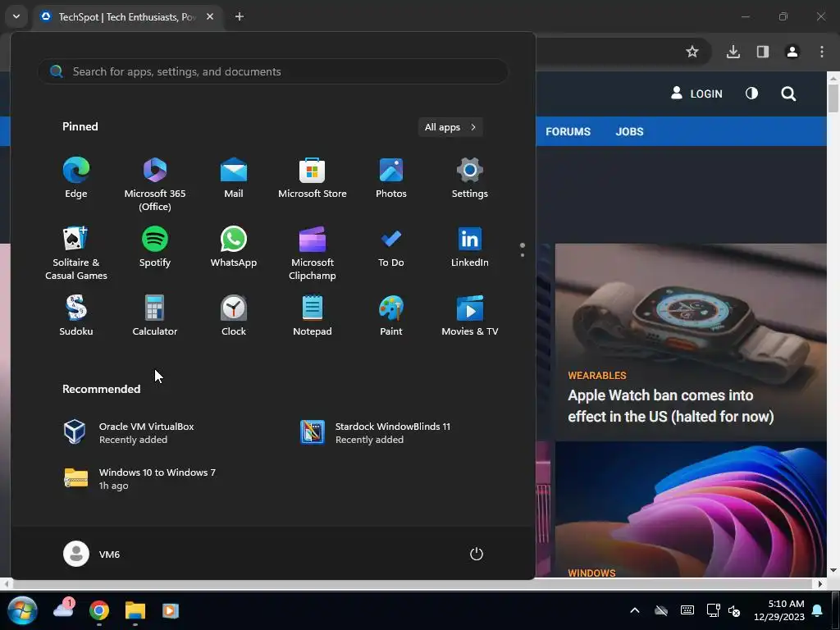Open the Apple Watch ban article headline

[x=671, y=405]
